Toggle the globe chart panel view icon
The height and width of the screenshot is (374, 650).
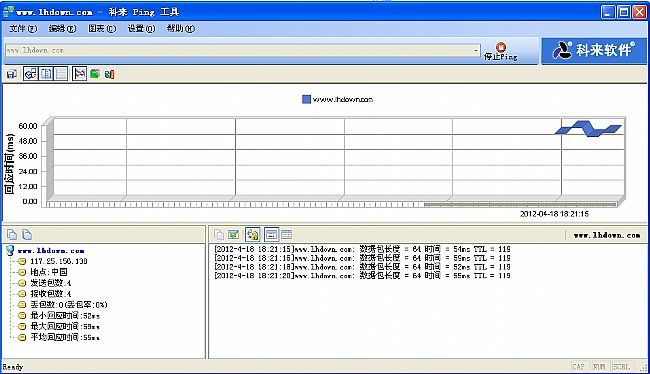pos(30,74)
